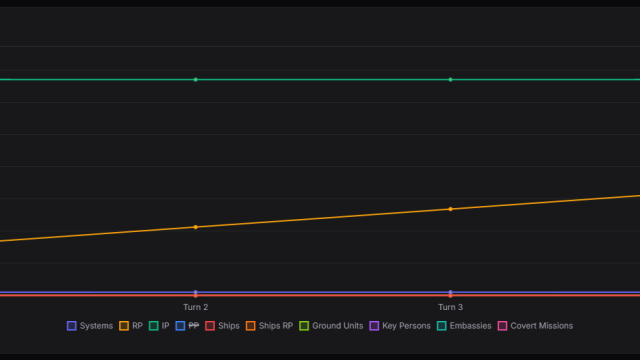Click the orange RP data point at Turn 3
640x360 pixels.
click(451, 209)
